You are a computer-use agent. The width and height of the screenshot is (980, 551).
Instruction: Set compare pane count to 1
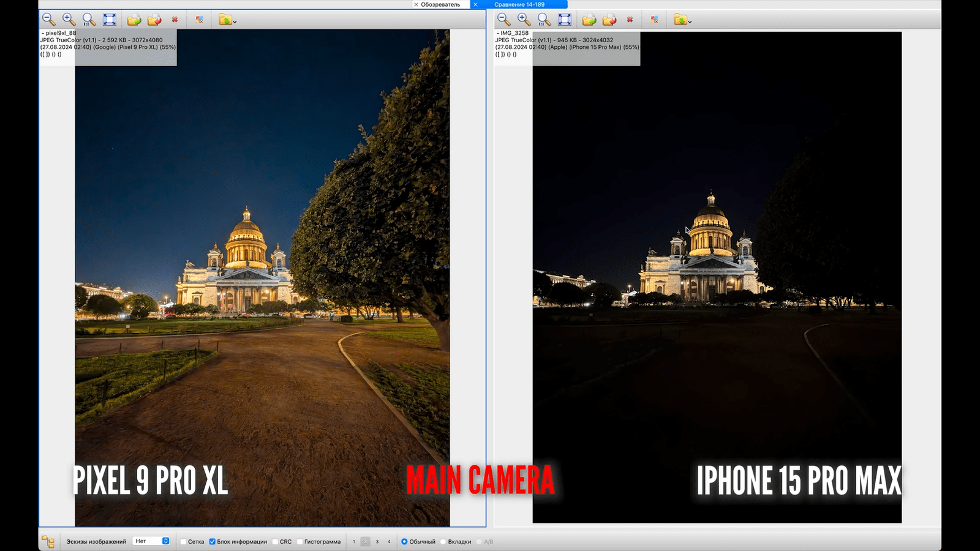[354, 542]
